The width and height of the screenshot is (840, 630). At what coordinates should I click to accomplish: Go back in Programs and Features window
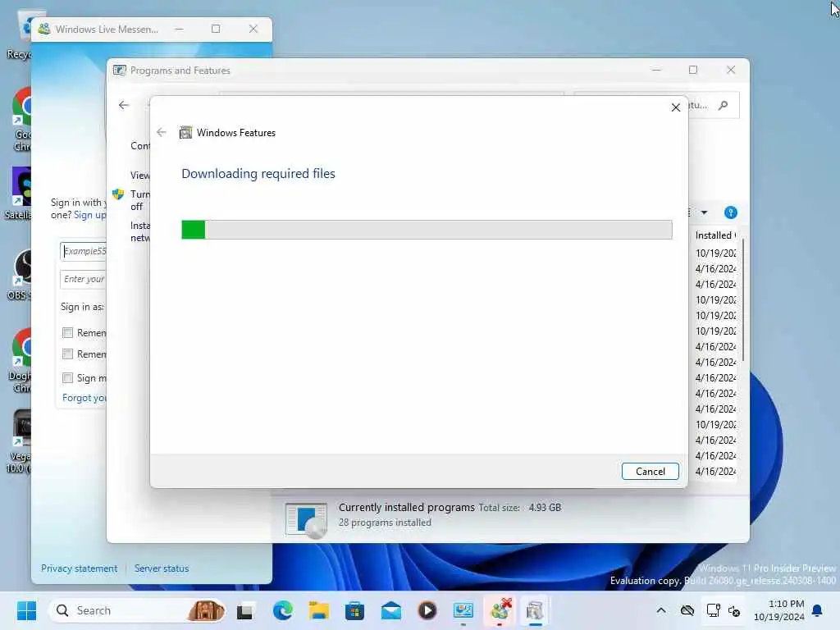click(x=124, y=105)
